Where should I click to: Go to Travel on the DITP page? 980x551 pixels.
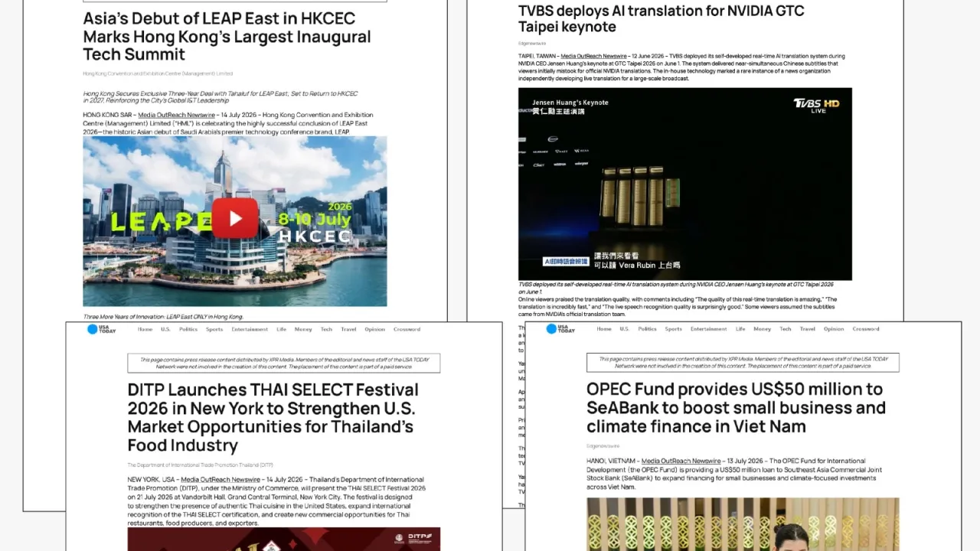click(x=348, y=329)
